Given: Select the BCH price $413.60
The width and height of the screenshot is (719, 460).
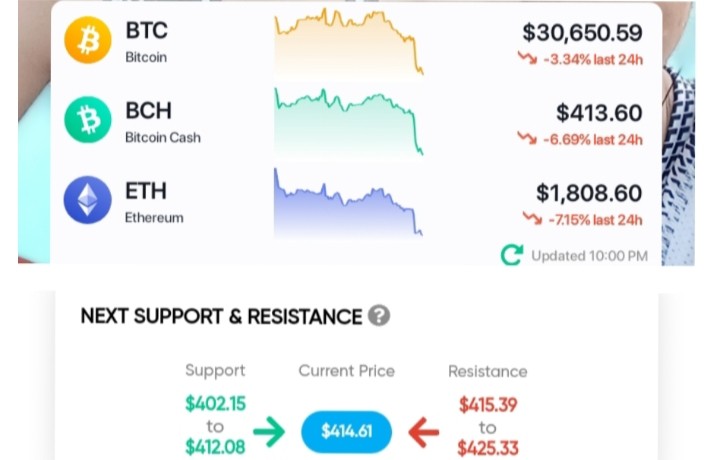Looking at the screenshot, I should click(599, 113).
